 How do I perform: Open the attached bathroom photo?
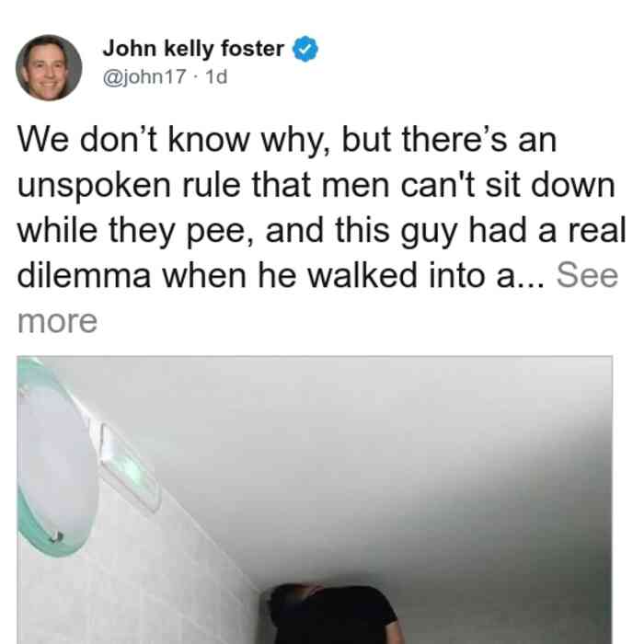click(x=315, y=500)
